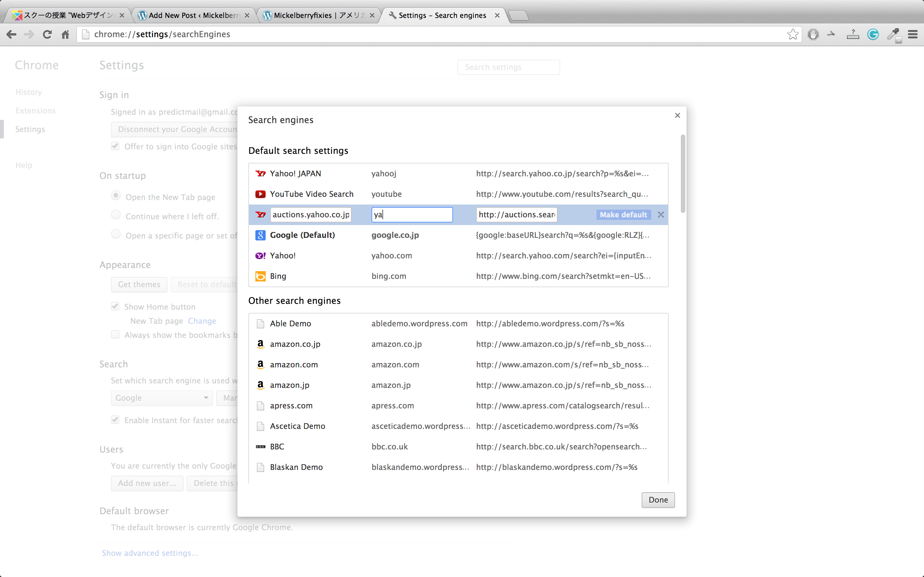Click the eyedropper extension icon
This screenshot has width=924, height=577.
pos(893,34)
